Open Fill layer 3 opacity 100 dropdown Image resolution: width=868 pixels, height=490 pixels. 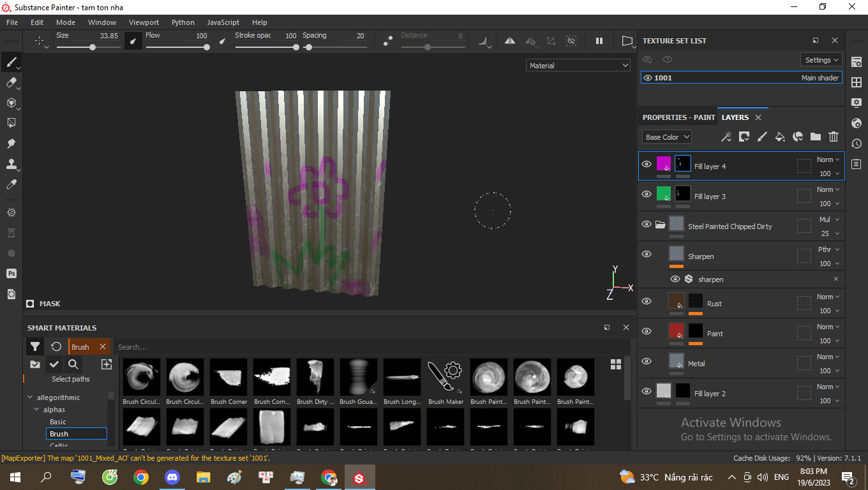click(828, 204)
